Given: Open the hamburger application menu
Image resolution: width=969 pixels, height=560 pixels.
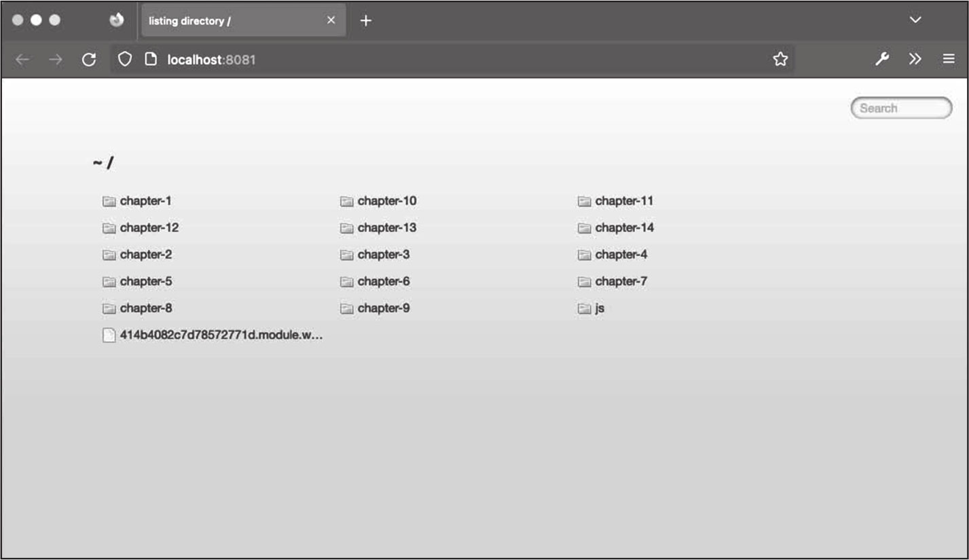Looking at the screenshot, I should pyautogui.click(x=949, y=60).
